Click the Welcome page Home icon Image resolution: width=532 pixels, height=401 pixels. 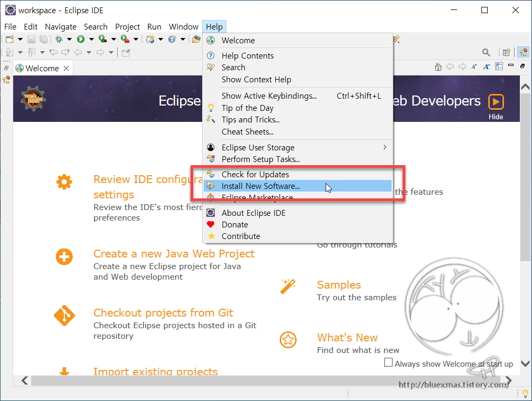pos(439,67)
